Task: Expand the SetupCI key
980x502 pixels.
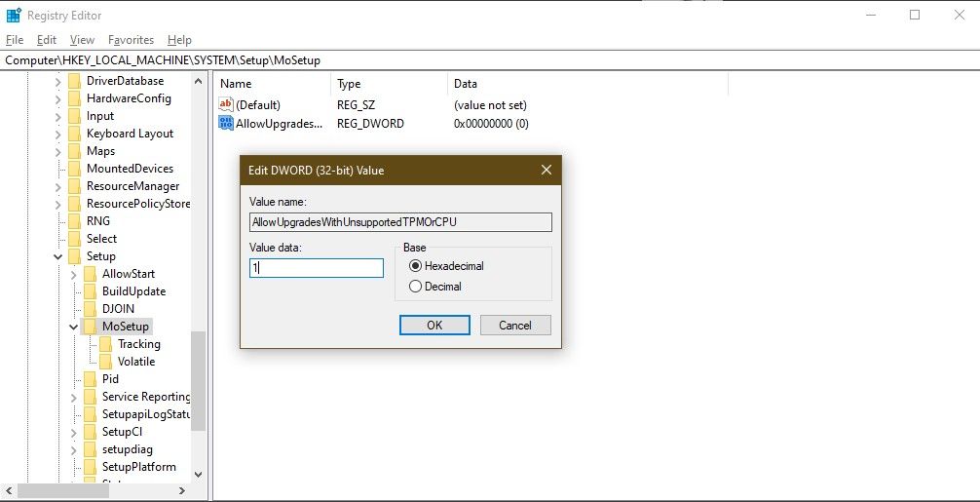Action: (74, 432)
